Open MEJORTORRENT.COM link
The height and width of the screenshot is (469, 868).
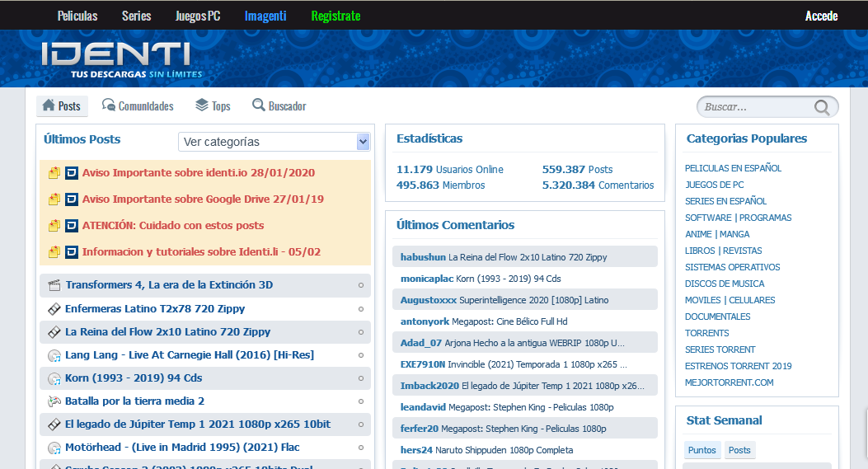pyautogui.click(x=729, y=382)
